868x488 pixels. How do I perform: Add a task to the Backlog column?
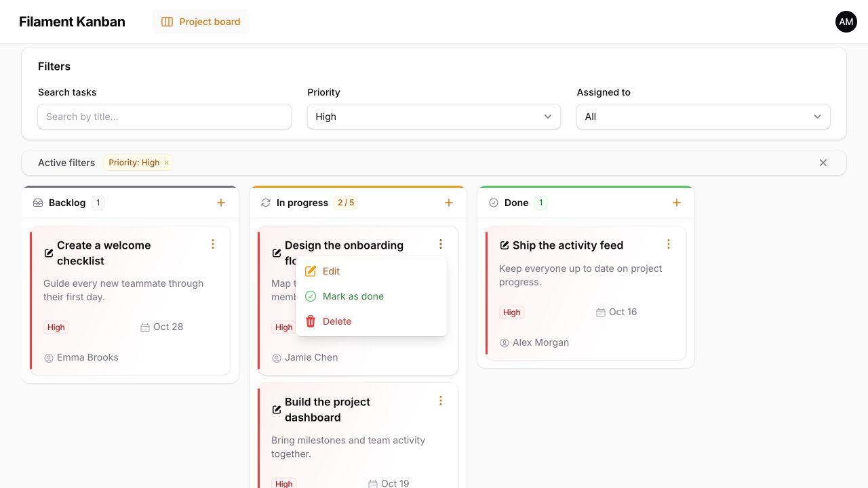click(221, 203)
